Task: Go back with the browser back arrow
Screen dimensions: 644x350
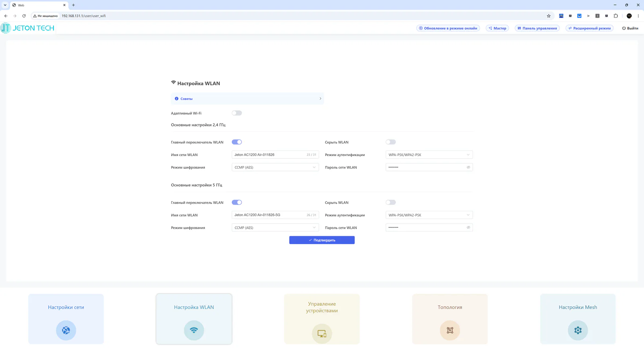Action: [x=6, y=16]
